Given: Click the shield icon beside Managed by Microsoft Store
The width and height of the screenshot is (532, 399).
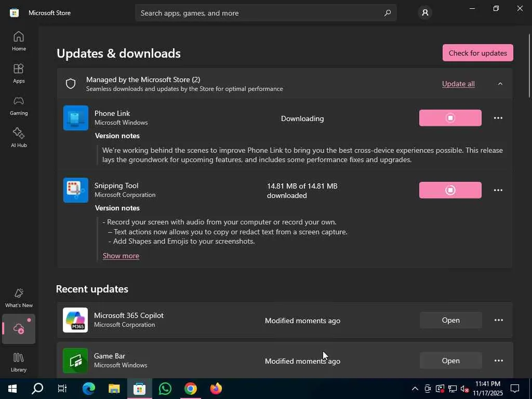Looking at the screenshot, I should click(x=71, y=84).
